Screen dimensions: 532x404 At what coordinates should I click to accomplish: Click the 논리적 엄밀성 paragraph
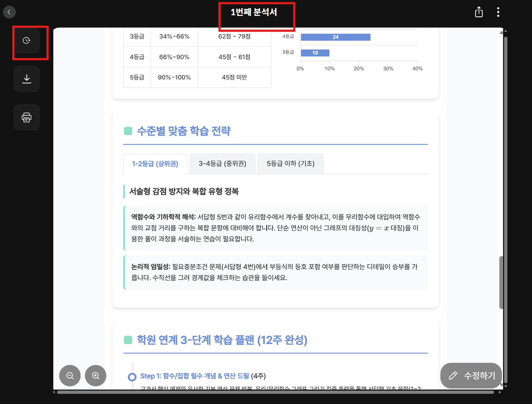click(276, 272)
